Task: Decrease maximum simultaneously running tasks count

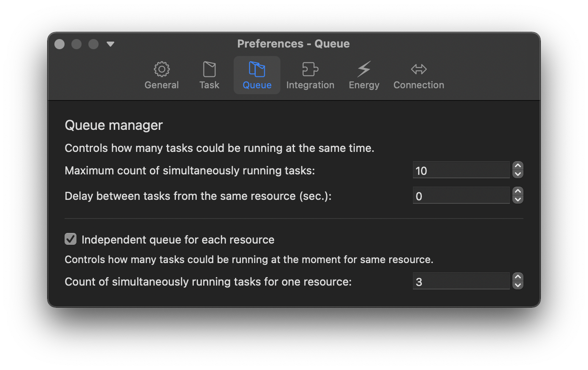Action: pos(517,174)
